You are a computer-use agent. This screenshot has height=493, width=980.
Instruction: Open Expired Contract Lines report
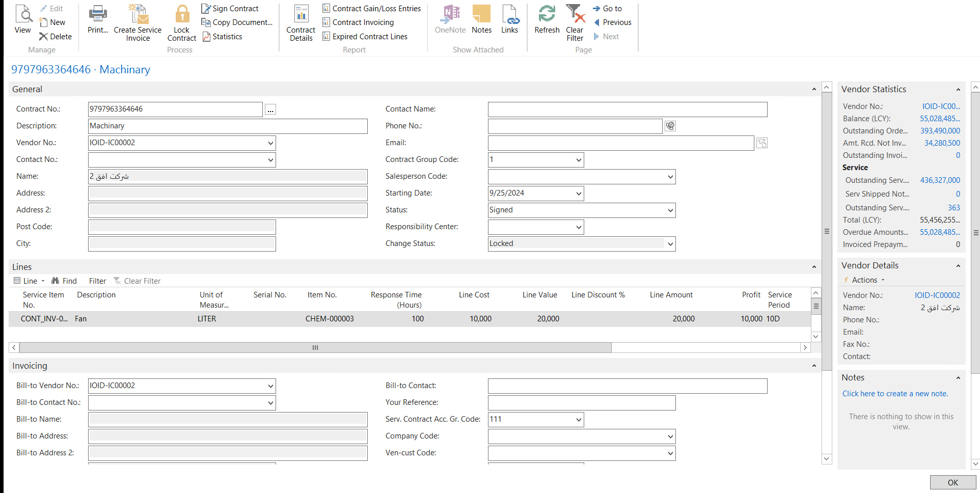[x=365, y=37]
